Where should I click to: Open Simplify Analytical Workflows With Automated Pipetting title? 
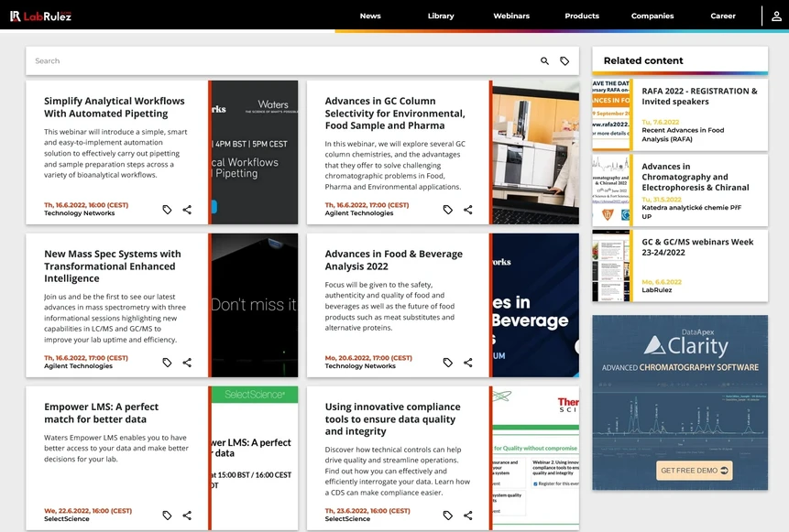tap(115, 107)
